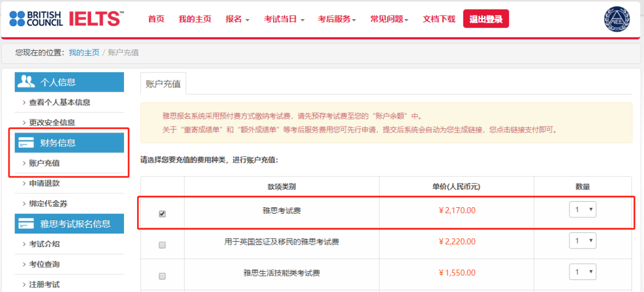
Task: Open 查看个人基本信息 in sidebar
Action: [x=60, y=102]
